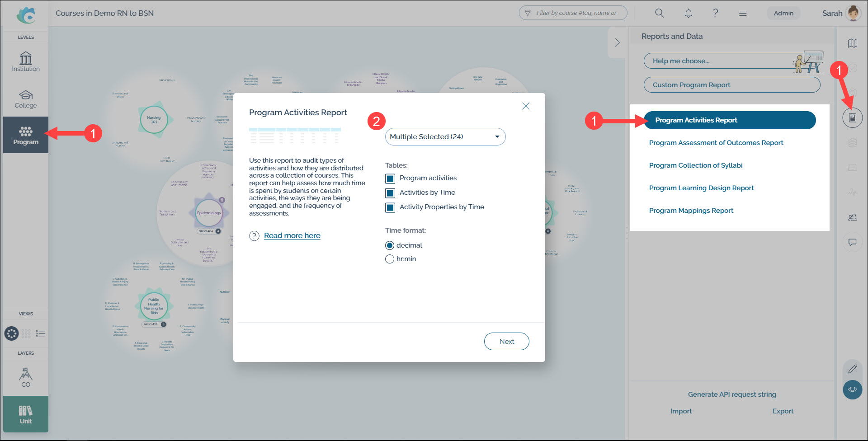Click the app logo icon
Screen dimensions: 868x441
pos(26,15)
